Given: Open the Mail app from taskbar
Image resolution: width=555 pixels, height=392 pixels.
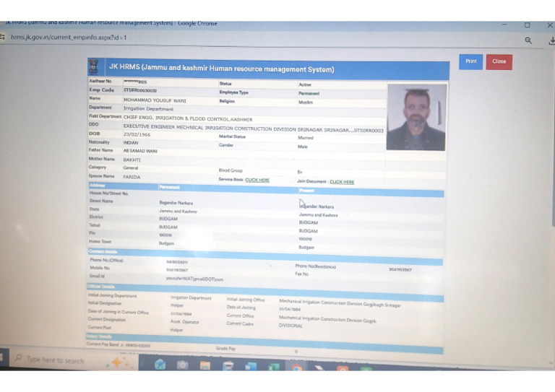Looking at the screenshot, I should pyautogui.click(x=160, y=364).
